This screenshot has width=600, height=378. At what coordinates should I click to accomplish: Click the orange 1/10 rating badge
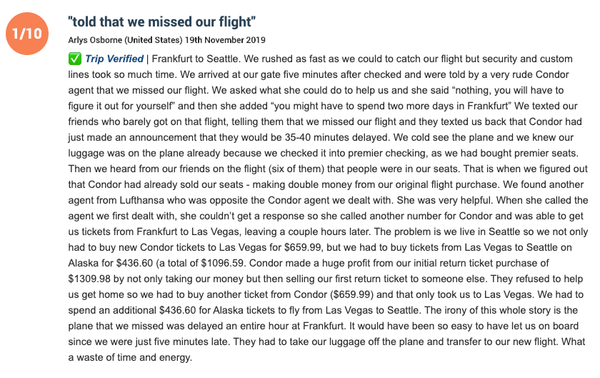pyautogui.click(x=27, y=33)
